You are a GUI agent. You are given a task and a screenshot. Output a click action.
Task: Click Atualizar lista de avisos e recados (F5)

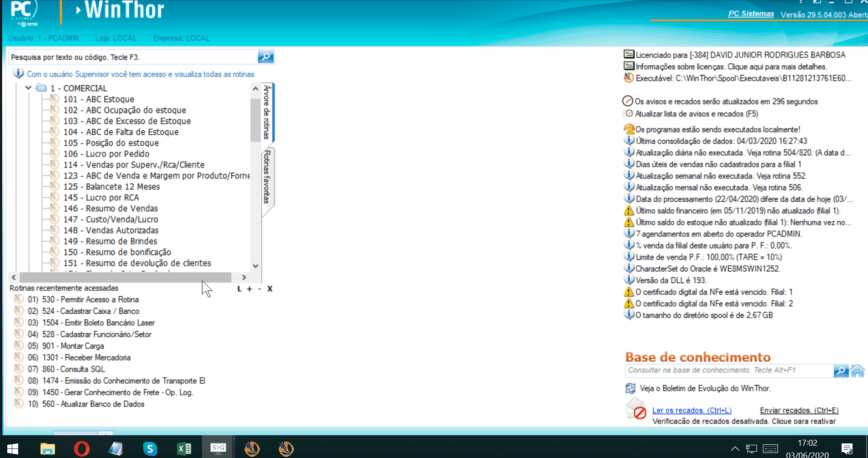(696, 113)
